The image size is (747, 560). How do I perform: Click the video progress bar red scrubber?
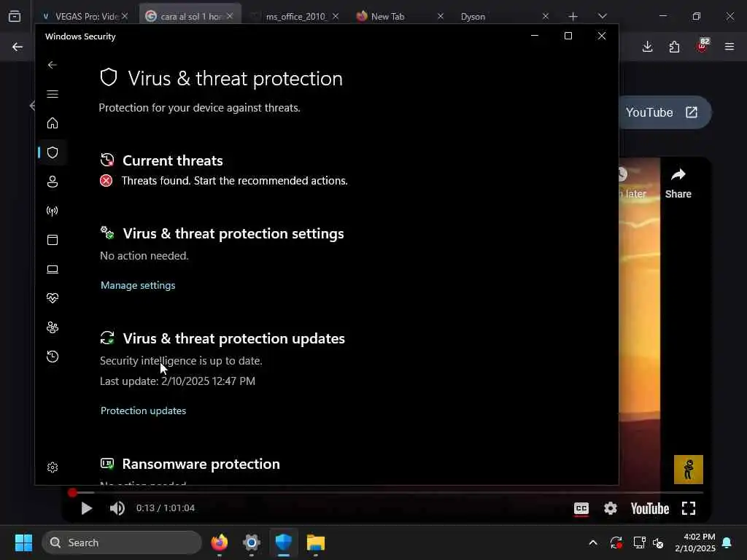coord(72,493)
